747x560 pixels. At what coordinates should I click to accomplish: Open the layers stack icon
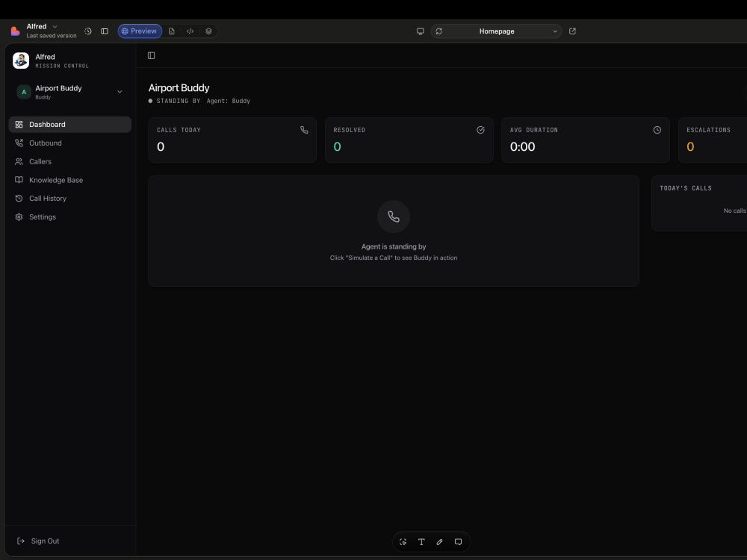(208, 31)
